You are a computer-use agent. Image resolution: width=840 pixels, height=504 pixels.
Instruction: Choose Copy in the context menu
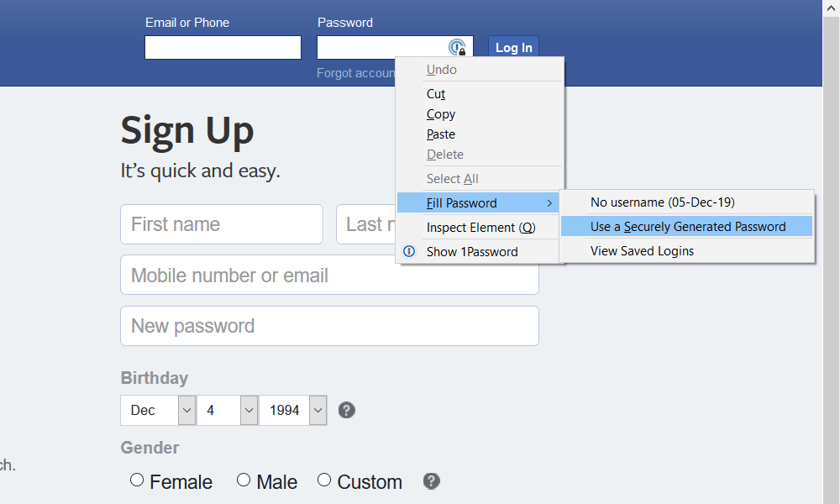click(480, 114)
